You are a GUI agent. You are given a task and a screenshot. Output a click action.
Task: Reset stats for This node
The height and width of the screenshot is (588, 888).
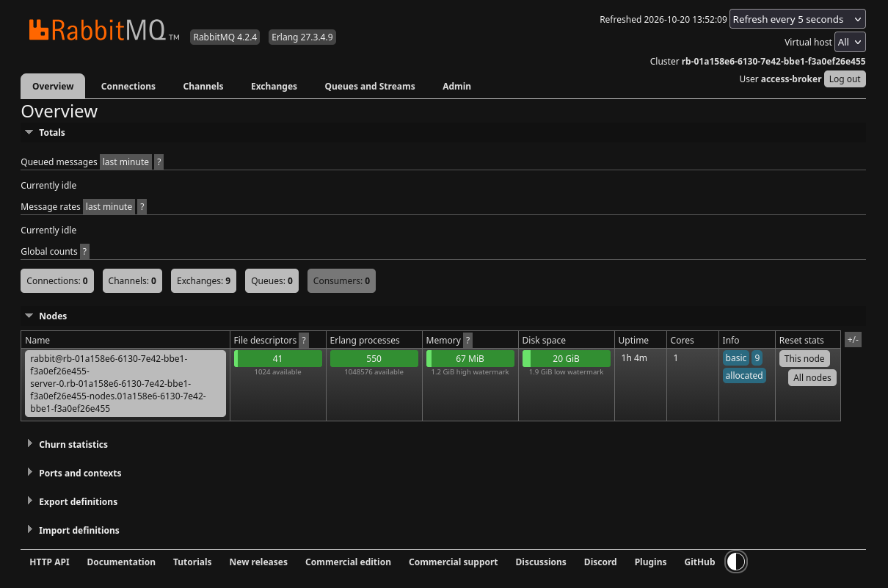[804, 359]
